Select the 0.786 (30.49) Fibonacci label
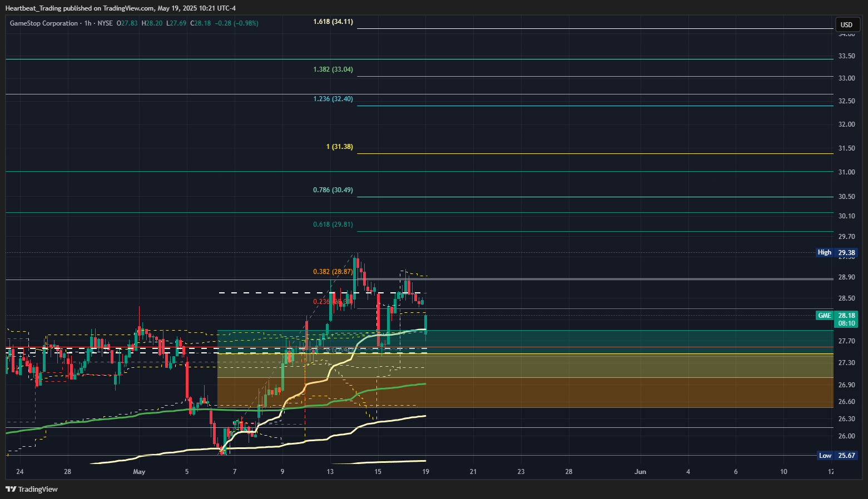 click(333, 190)
